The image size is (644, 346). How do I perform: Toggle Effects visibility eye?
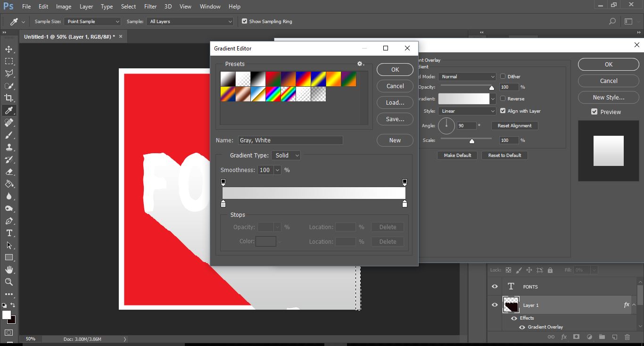point(514,318)
